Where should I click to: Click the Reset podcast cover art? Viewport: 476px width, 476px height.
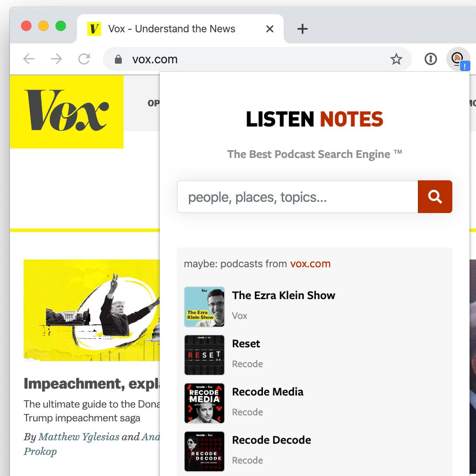(x=204, y=355)
